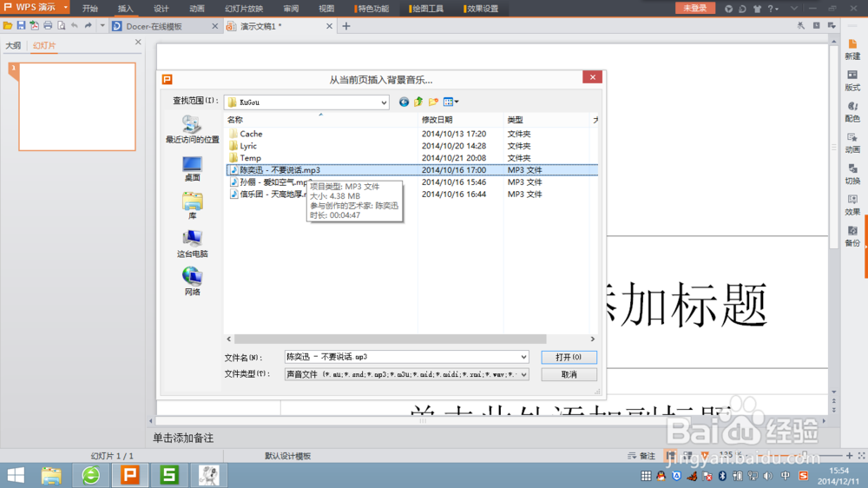Click the Up one level folder icon
The image size is (868, 488).
tap(418, 102)
